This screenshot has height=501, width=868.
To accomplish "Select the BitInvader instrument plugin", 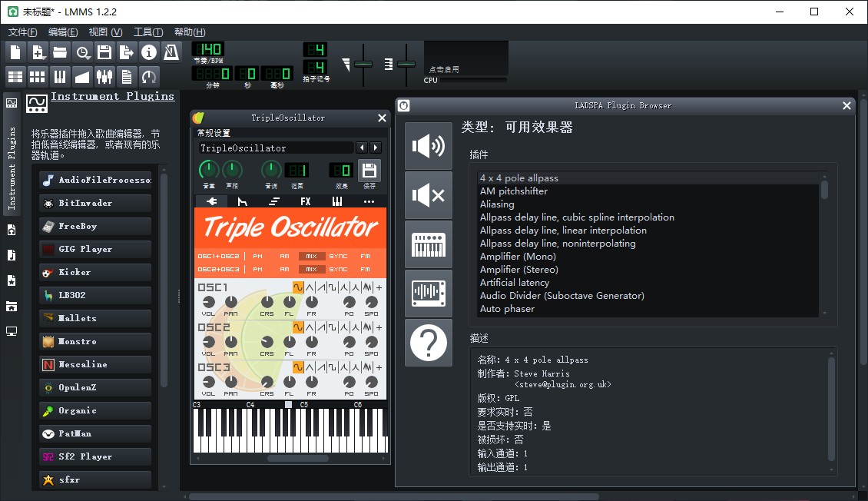I will pos(95,203).
